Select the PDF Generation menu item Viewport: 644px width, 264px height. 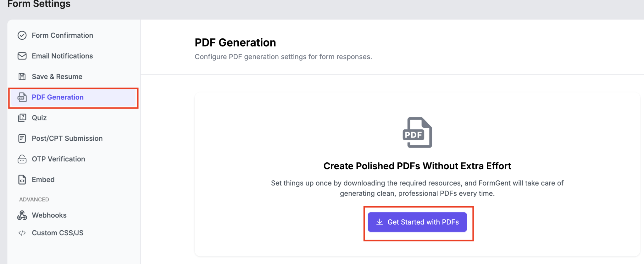tap(73, 97)
